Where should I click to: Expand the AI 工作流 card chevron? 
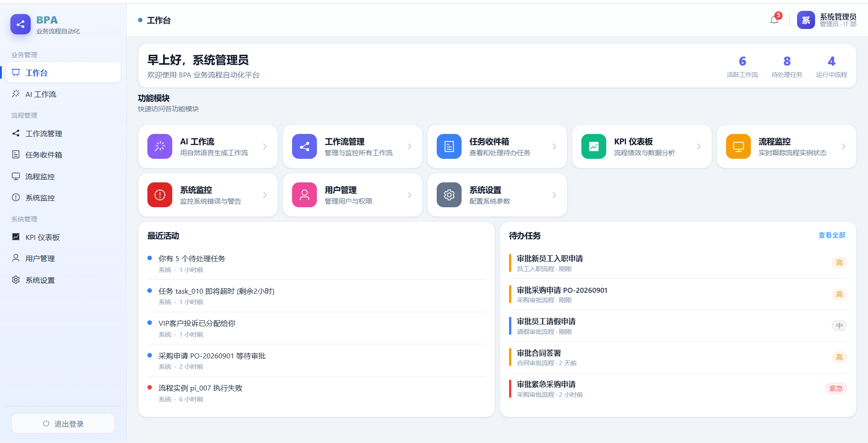click(265, 146)
